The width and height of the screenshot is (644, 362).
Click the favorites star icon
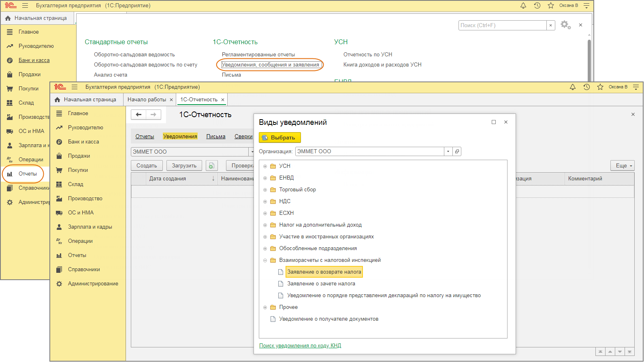click(x=600, y=87)
